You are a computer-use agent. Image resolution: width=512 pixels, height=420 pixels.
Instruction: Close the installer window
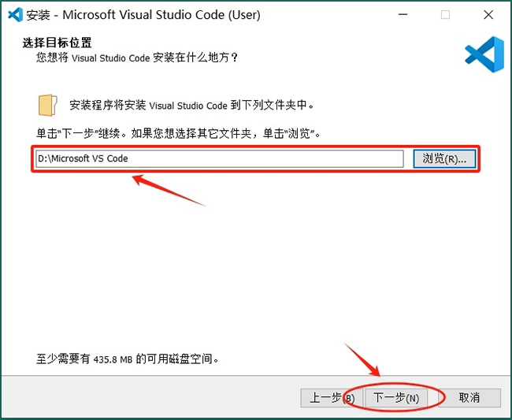click(488, 15)
